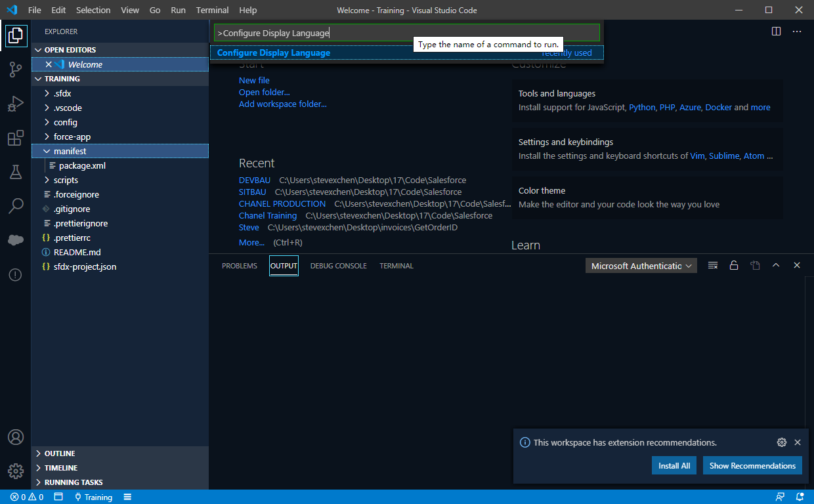Switch to the TERMINAL tab

pyautogui.click(x=396, y=265)
